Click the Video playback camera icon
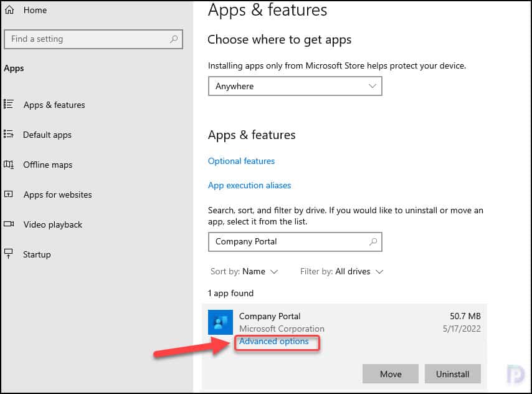The image size is (532, 394). pos(9,224)
